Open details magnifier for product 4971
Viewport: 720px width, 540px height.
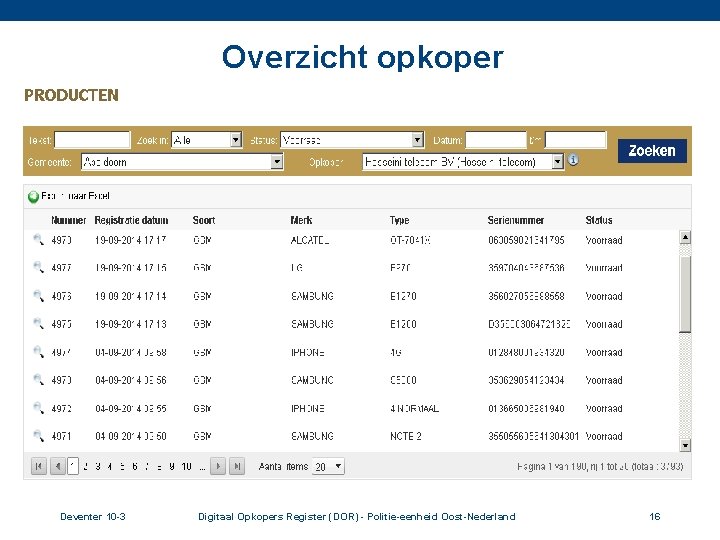[x=38, y=435]
